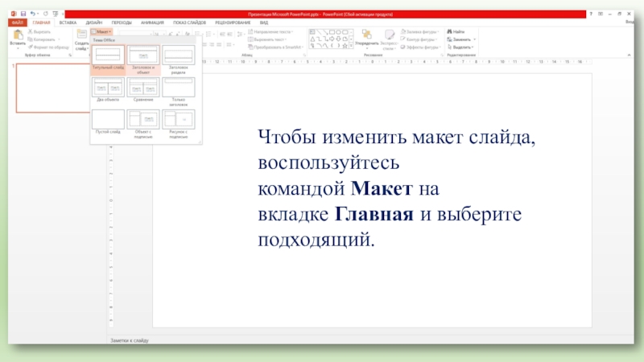Click the Вырезать (Cut) scissors icon

pyautogui.click(x=31, y=31)
